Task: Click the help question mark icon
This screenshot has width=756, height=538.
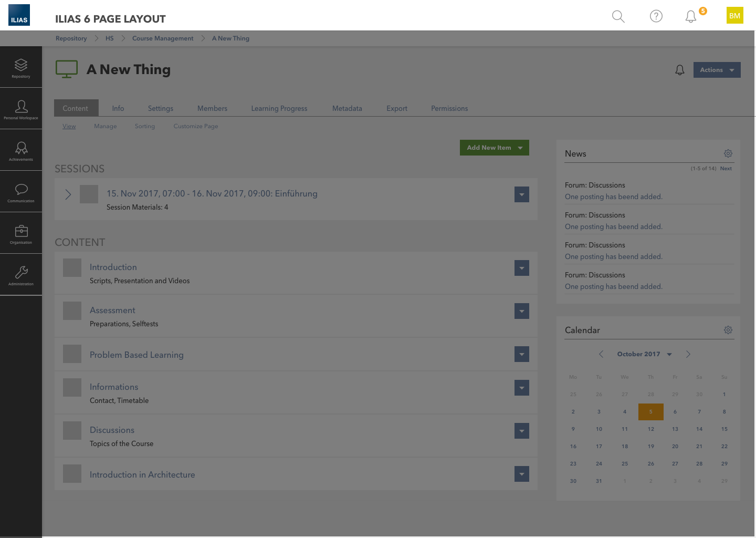Action: [x=656, y=16]
